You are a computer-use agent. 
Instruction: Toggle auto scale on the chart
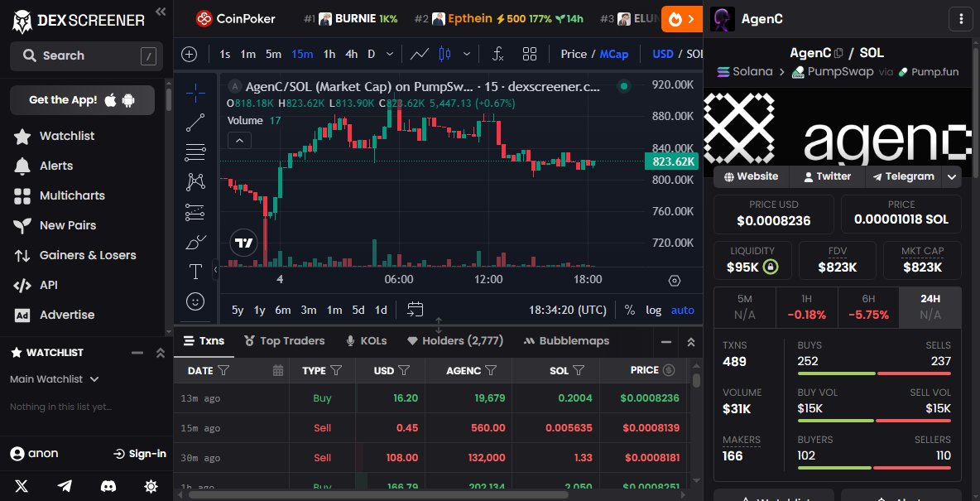[x=683, y=310]
